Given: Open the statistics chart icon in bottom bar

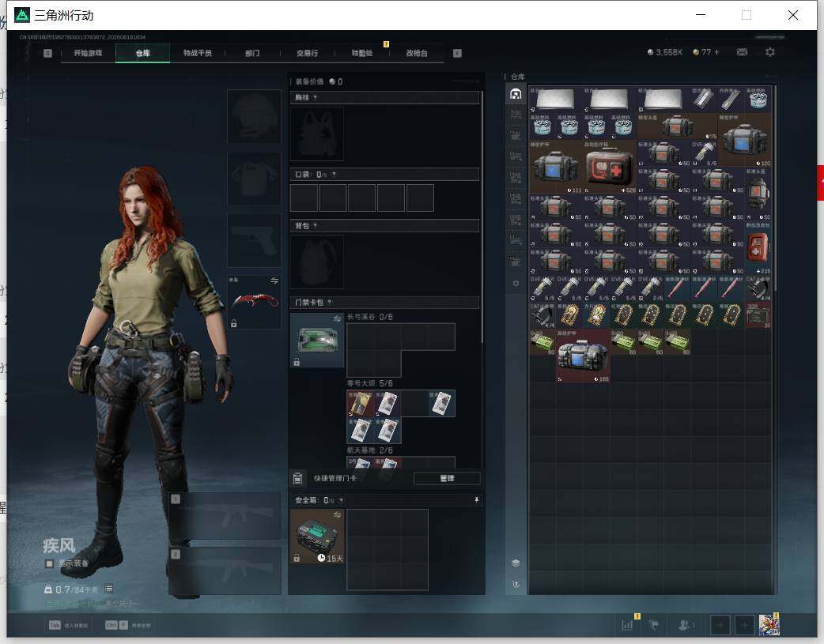Looking at the screenshot, I should tap(627, 625).
